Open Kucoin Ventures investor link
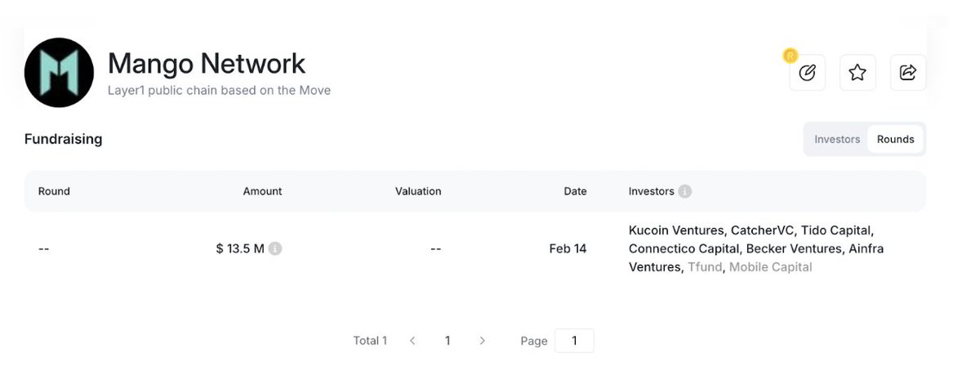The height and width of the screenshot is (380, 980). pos(676,230)
